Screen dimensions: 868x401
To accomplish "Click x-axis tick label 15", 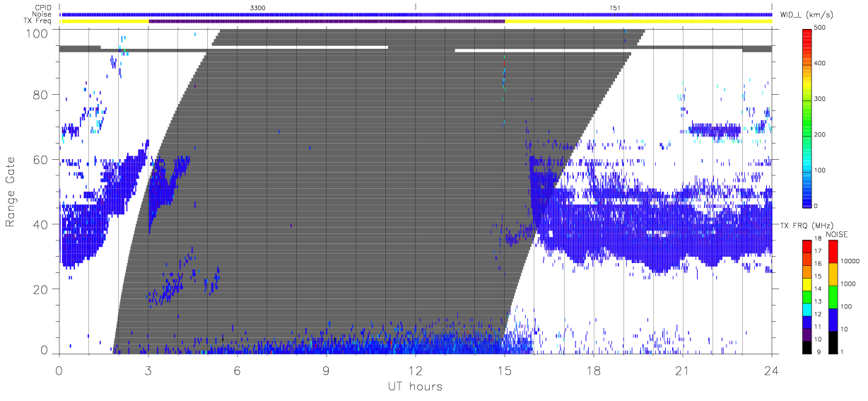I will 504,370.
